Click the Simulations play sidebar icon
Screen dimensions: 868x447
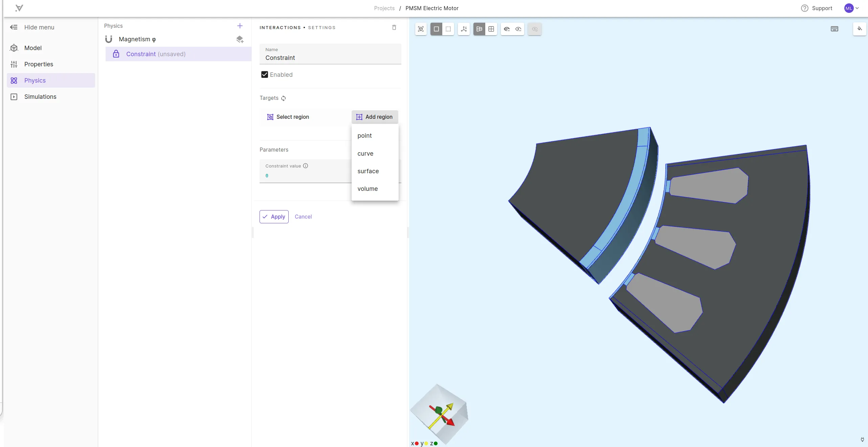tap(14, 96)
